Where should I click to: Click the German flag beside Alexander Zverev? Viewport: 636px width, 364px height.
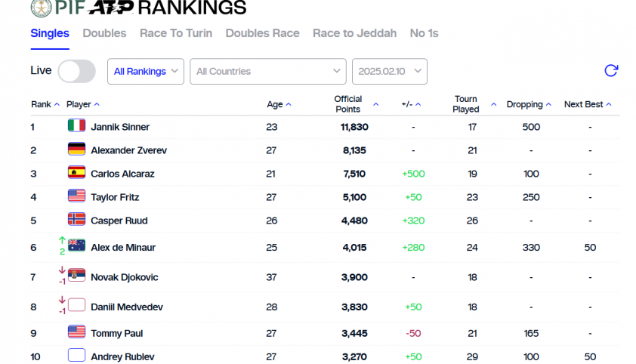76,150
